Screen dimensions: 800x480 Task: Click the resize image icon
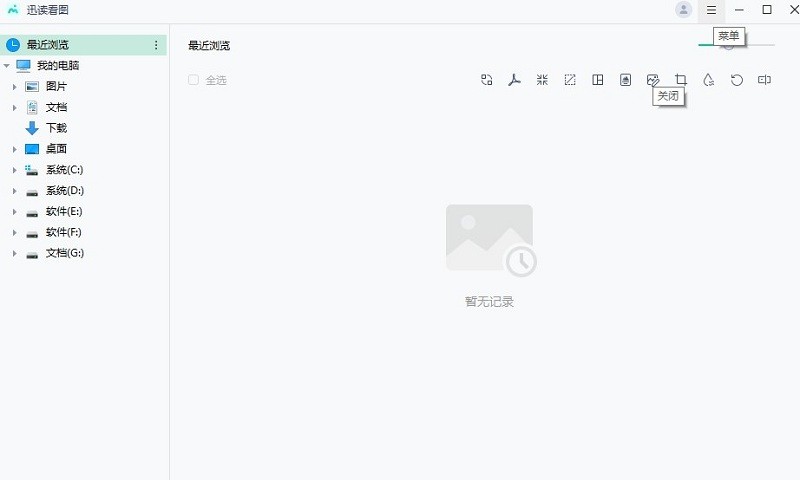[x=570, y=80]
